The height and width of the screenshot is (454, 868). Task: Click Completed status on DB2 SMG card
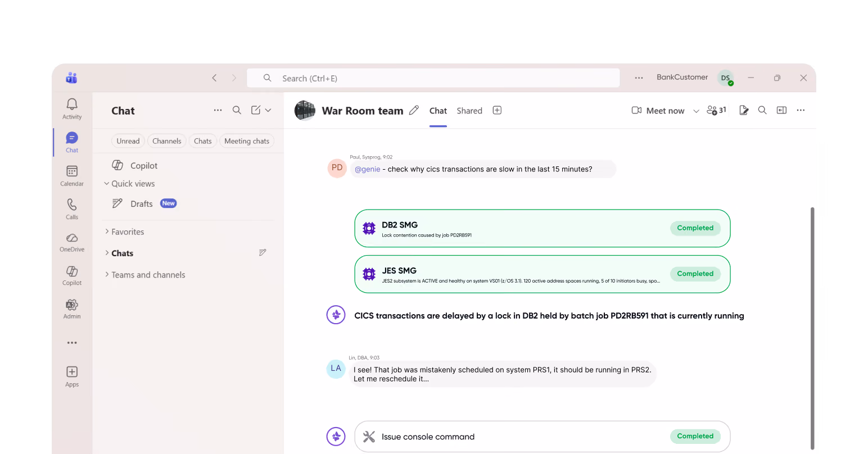click(x=695, y=228)
